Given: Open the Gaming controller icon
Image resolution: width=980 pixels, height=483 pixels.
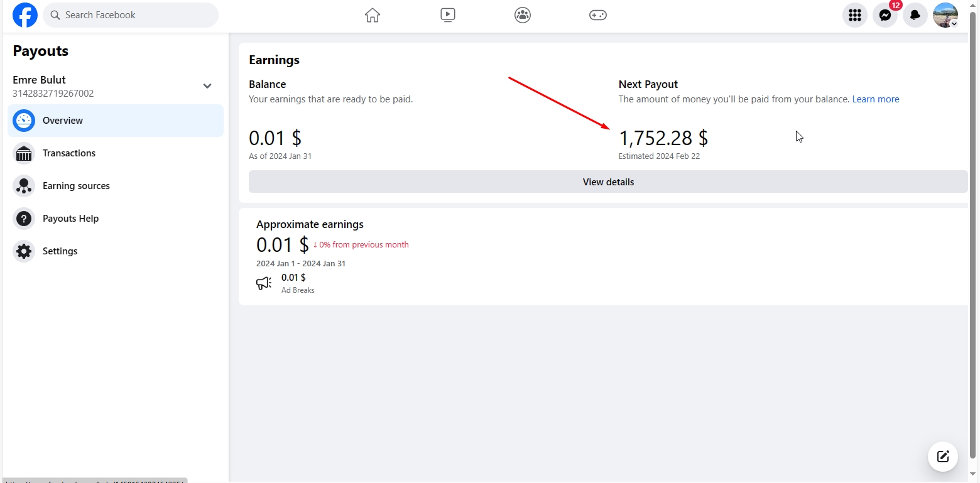Looking at the screenshot, I should (x=597, y=15).
